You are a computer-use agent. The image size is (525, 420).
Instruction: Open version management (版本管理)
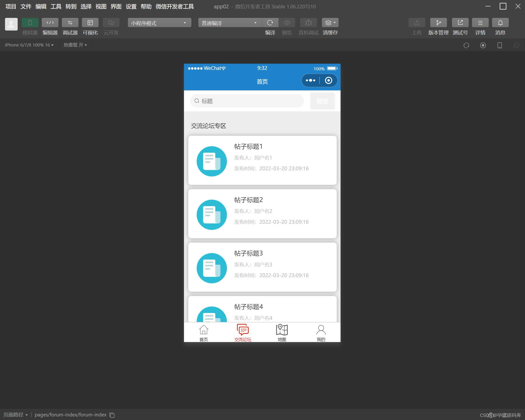[x=438, y=23]
